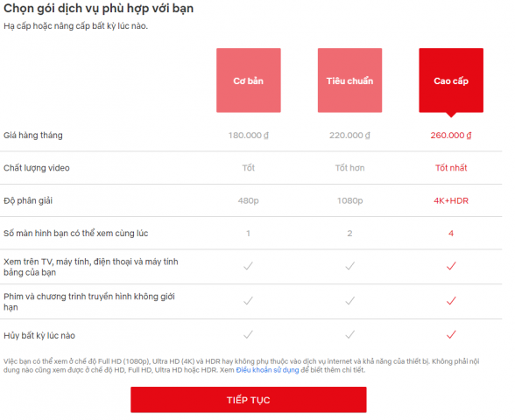Click Cơ bản checkmark for TV viewing row

(249, 266)
